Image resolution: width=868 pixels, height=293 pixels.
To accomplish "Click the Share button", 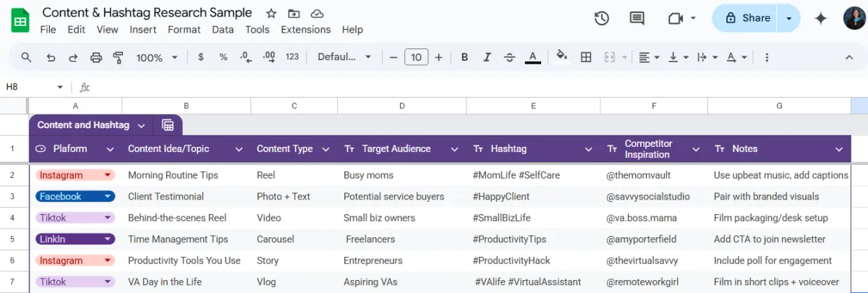I will coord(748,18).
